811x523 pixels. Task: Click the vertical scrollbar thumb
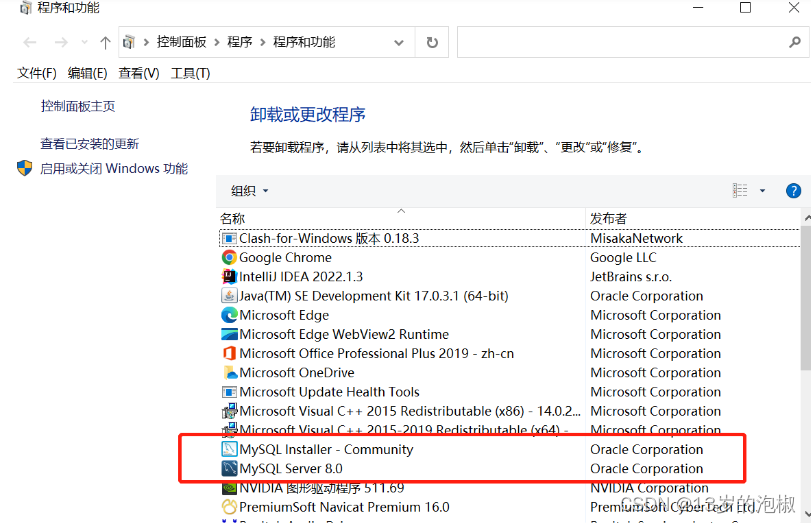pos(806,298)
